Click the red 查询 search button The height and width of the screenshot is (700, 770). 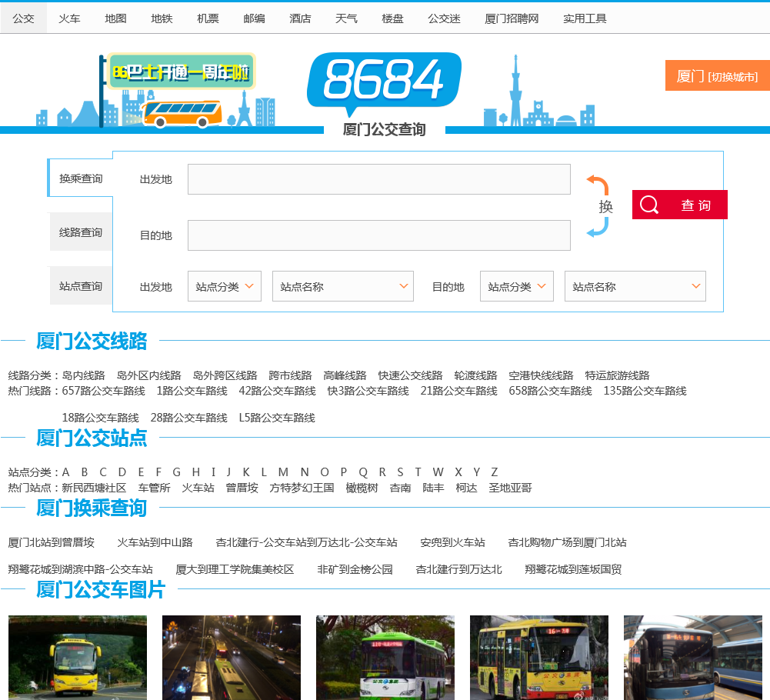click(680, 205)
